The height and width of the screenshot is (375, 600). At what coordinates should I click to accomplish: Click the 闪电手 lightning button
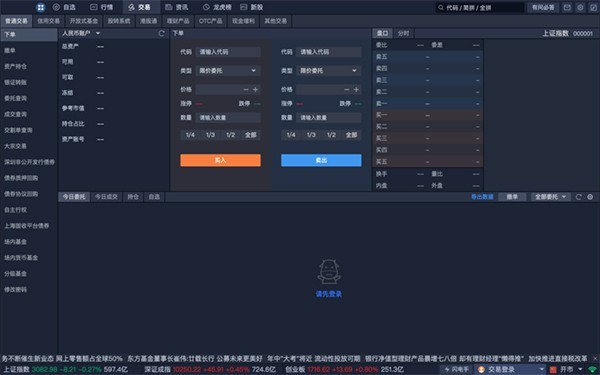[x=457, y=369]
